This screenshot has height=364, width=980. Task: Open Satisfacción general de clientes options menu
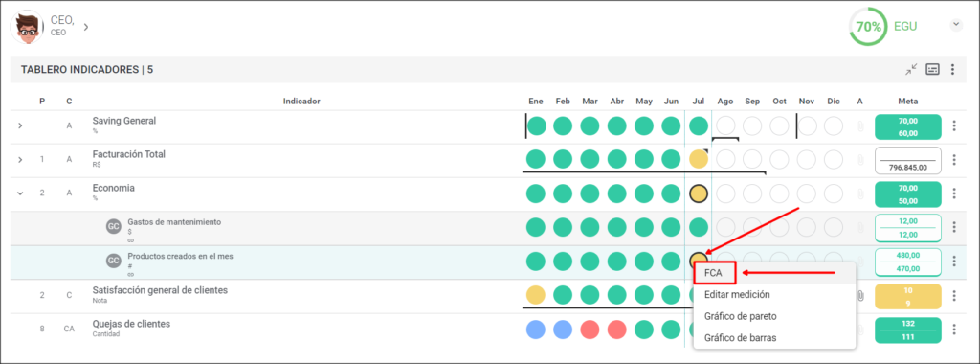click(954, 295)
